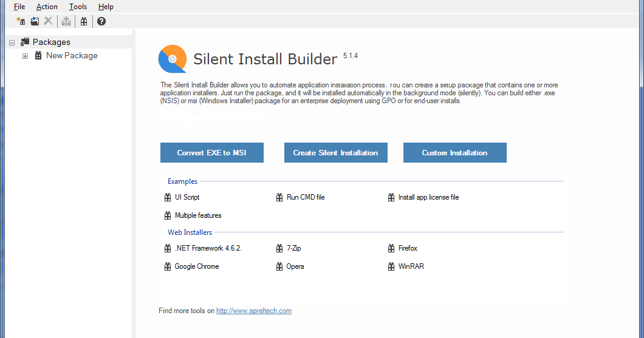Screen dimensions: 644x338
Task: Click the Help question mark toolbar icon
Action: click(101, 21)
